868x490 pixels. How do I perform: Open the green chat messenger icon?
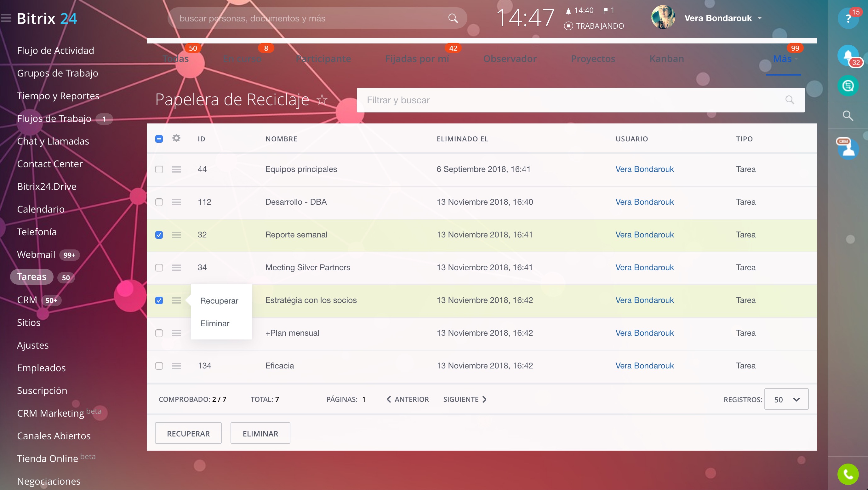pyautogui.click(x=848, y=86)
